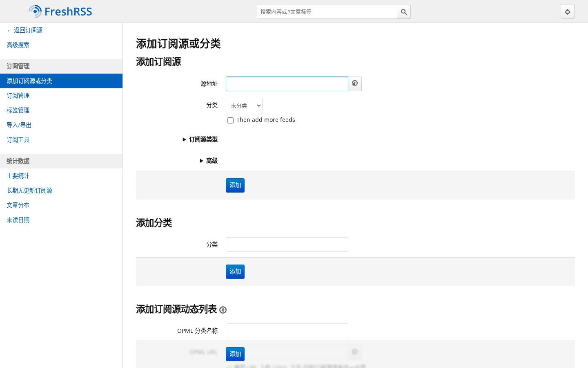The width and height of the screenshot is (588, 368).
Task: Focus the OPML 分类名称 input
Action: [x=287, y=331]
